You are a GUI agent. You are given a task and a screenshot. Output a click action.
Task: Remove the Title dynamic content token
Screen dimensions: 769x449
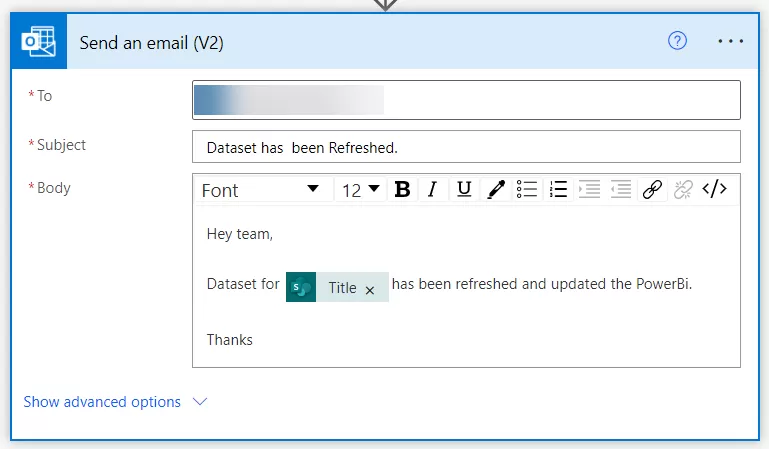(370, 289)
